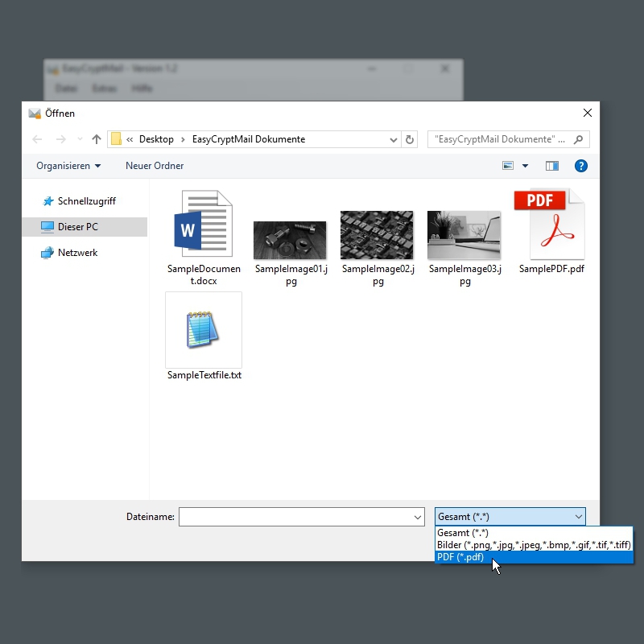
Task: Click the Back navigation arrow
Action: (37, 139)
